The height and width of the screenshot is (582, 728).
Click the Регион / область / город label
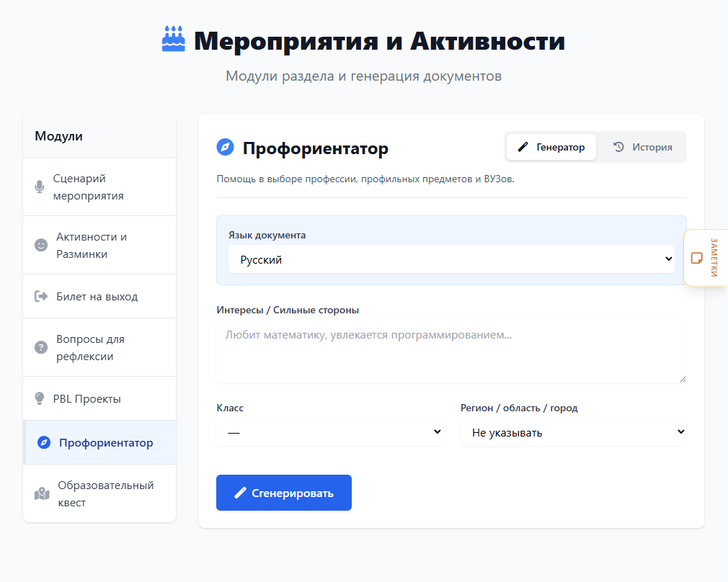tap(519, 408)
